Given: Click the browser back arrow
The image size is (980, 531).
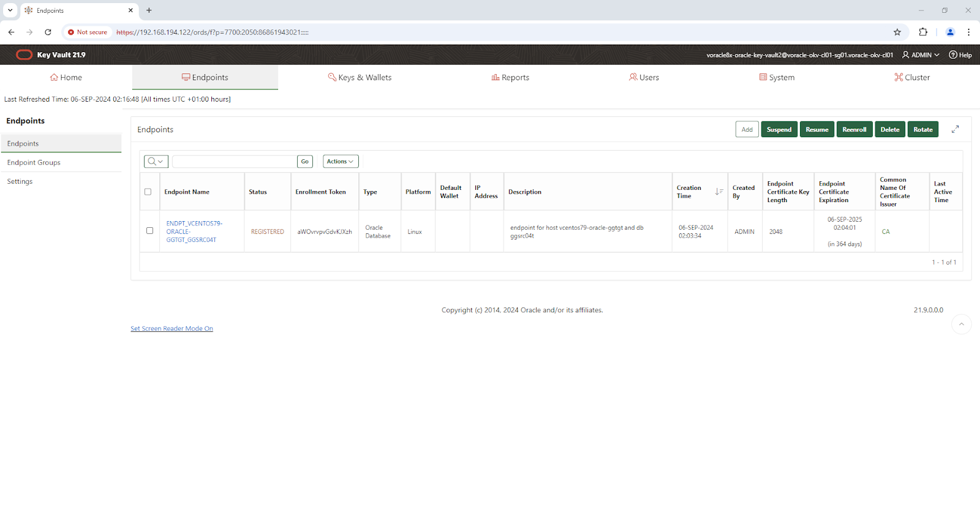Looking at the screenshot, I should point(11,32).
